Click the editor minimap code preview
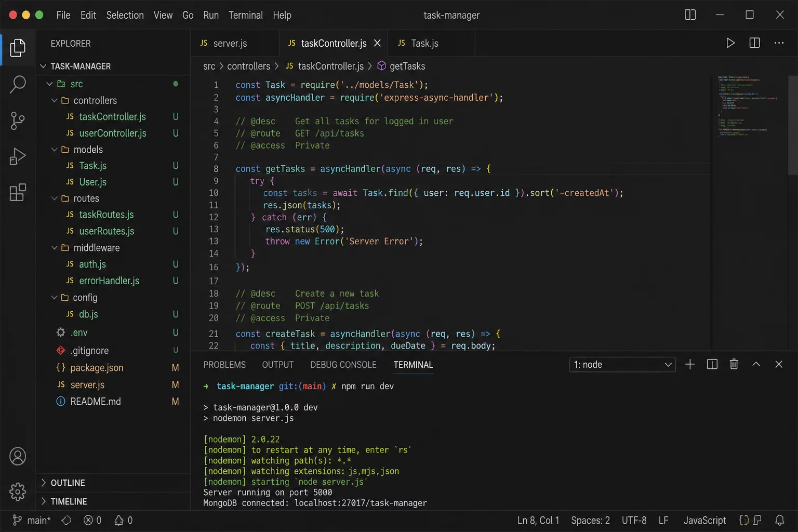This screenshot has width=798, height=532. click(748, 107)
